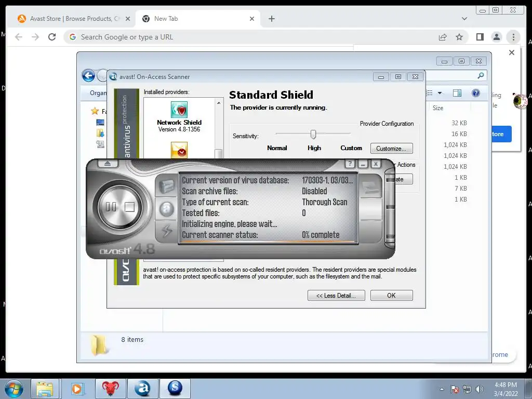The image size is (532, 399).
Task: Click the 32 KB size entry in Explorer
Action: (x=459, y=123)
